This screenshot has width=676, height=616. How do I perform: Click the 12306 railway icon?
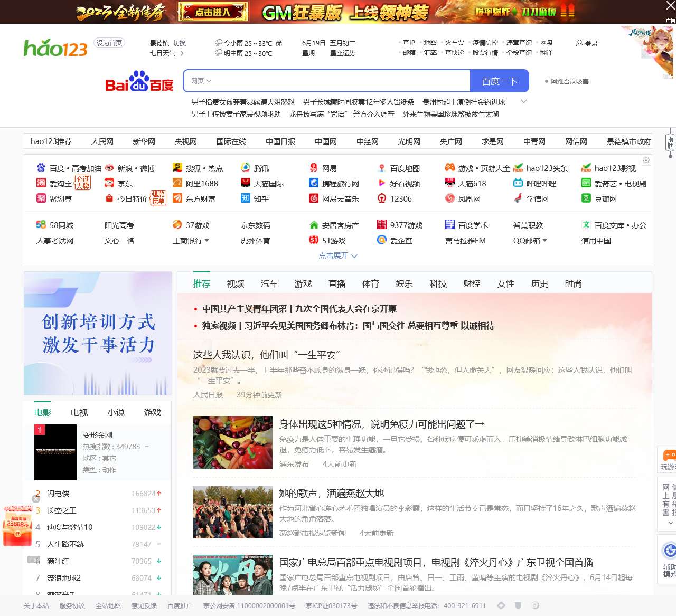(x=382, y=198)
